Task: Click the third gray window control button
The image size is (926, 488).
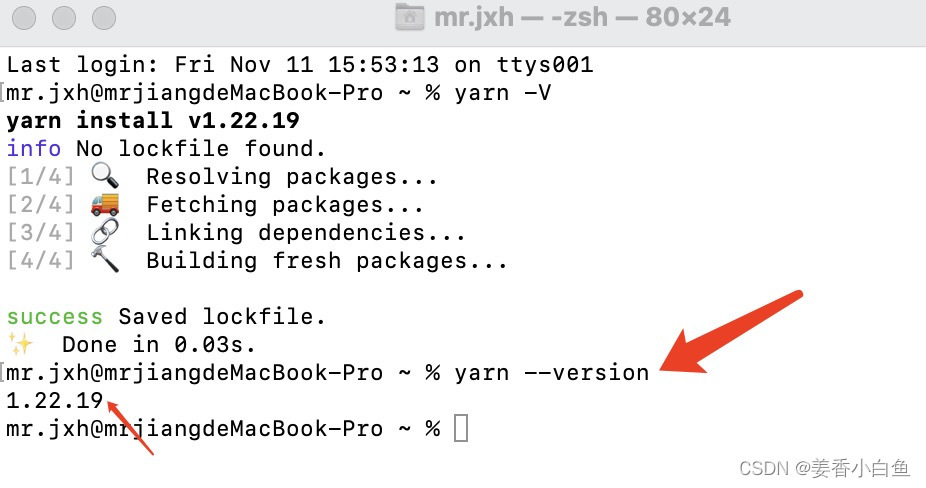Action: click(104, 18)
